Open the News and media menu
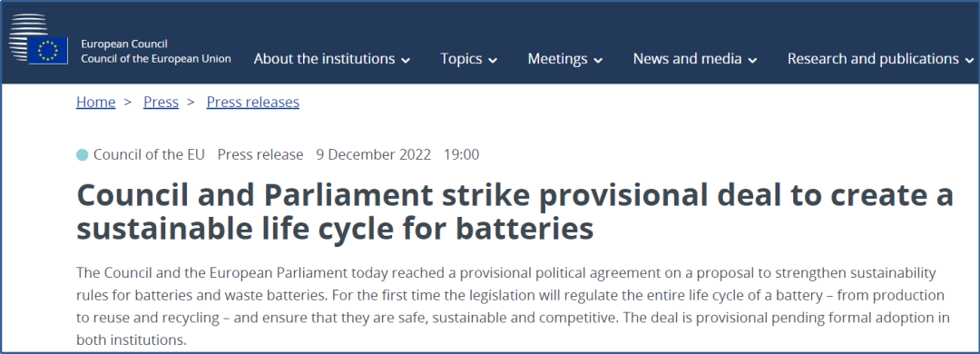Screen dimensions: 980x354 [688, 59]
